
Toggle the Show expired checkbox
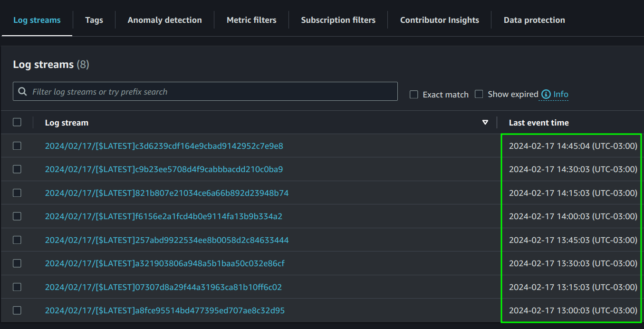[479, 94]
